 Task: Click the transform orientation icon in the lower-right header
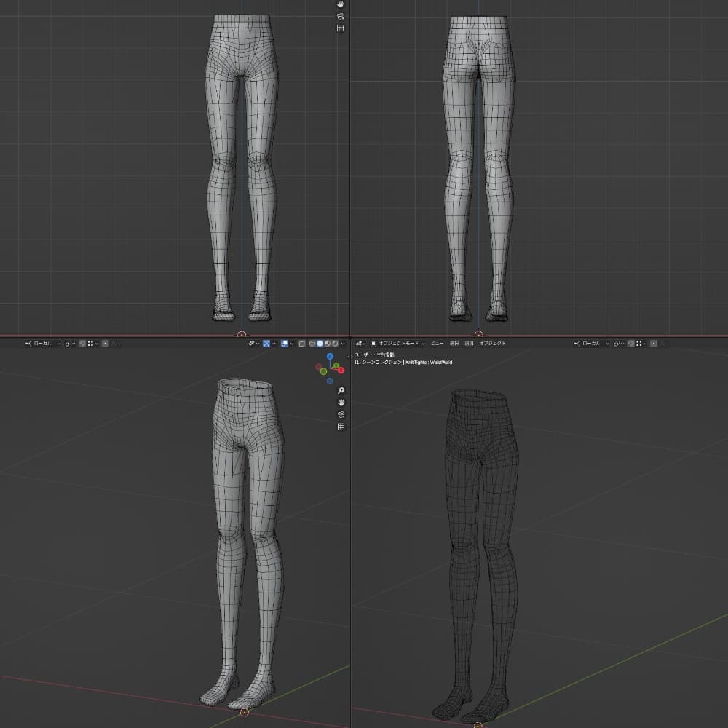click(577, 344)
